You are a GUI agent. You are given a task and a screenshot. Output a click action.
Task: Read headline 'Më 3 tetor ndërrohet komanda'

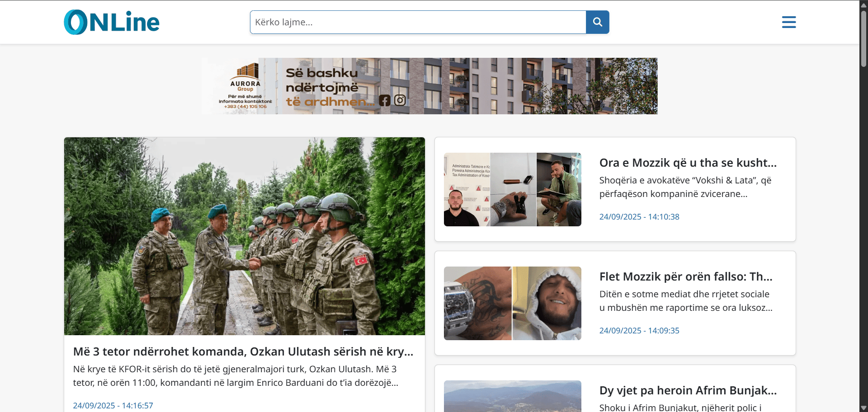click(243, 351)
